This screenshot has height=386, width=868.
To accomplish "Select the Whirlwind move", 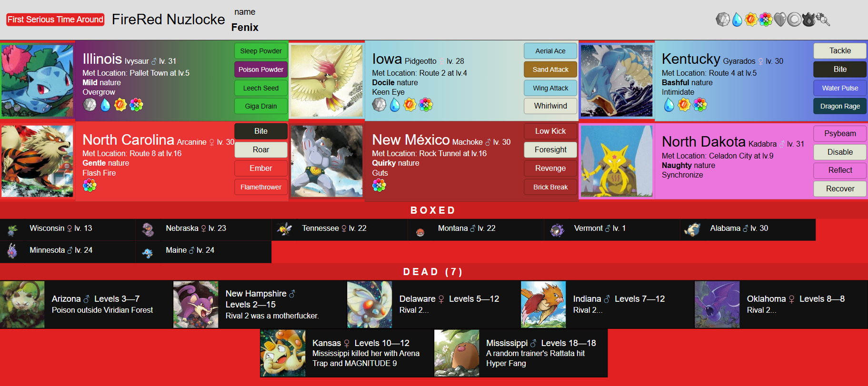I will pos(550,106).
